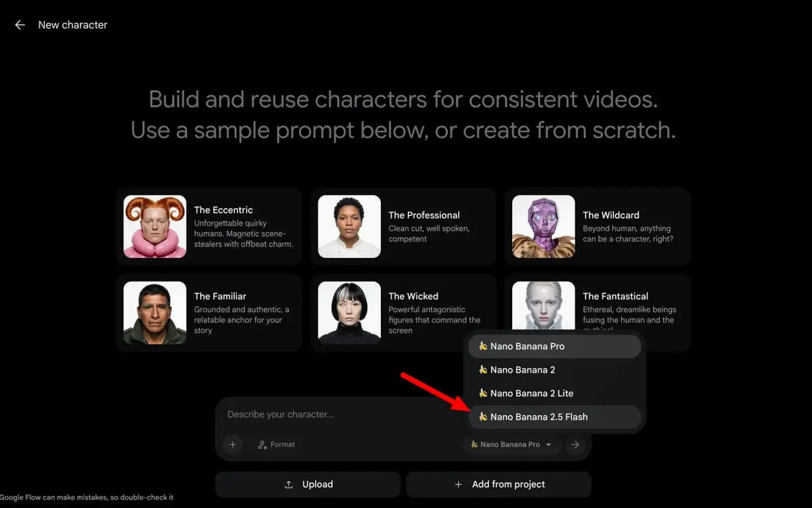Select The Eccentric sample card

[209, 226]
